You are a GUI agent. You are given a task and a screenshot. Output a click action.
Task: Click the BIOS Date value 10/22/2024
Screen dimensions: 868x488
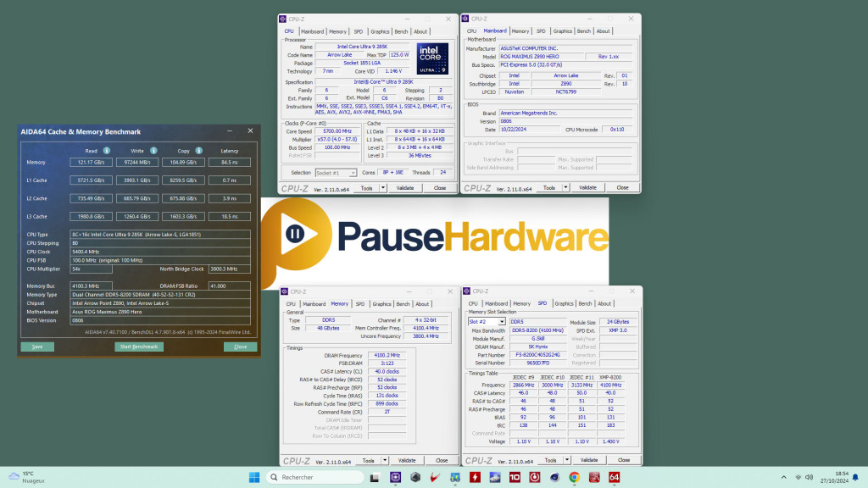tap(529, 130)
